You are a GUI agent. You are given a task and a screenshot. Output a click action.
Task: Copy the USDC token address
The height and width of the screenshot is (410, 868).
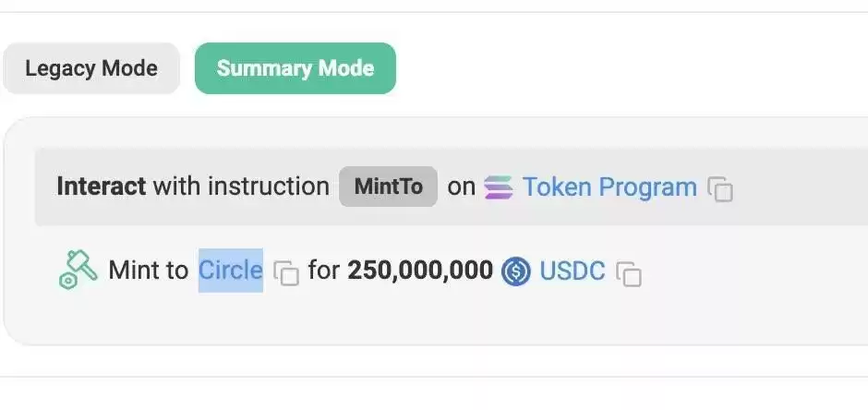[x=629, y=272]
